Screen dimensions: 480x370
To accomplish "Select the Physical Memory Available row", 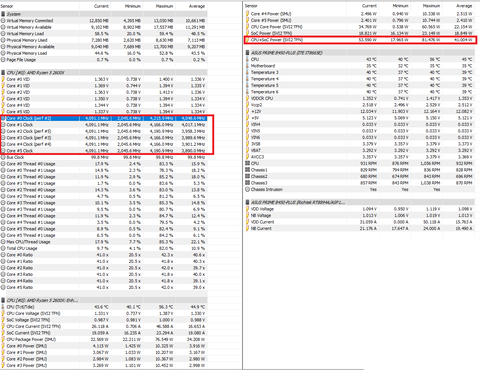I will click(104, 47).
